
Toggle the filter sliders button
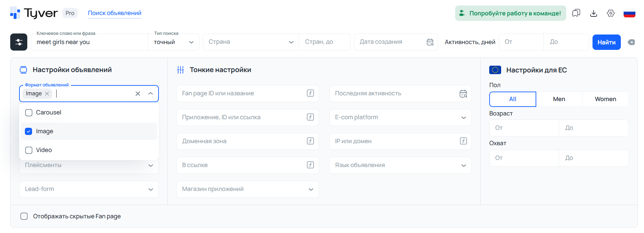coord(19,42)
